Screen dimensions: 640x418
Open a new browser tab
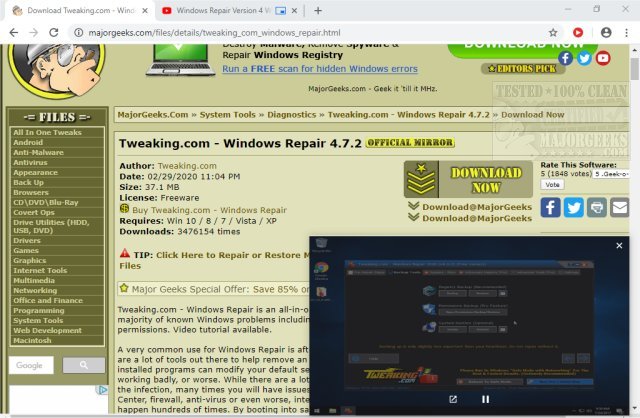[318, 11]
